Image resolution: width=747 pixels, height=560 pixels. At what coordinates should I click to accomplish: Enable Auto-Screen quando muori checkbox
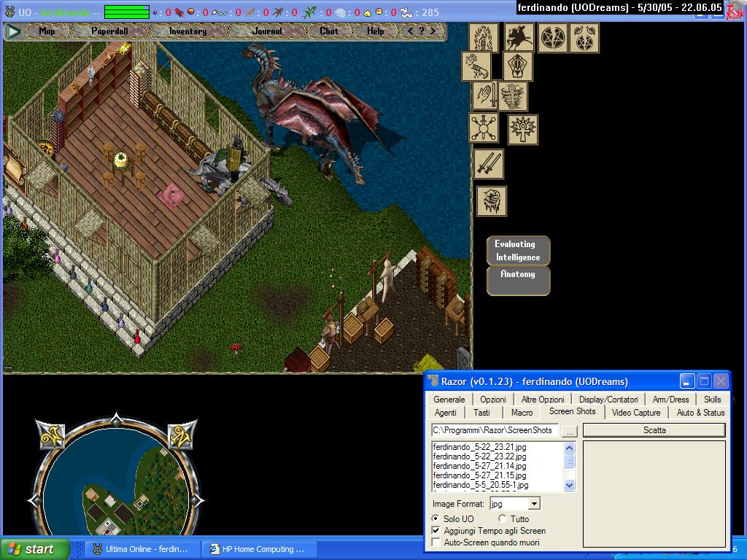[x=436, y=542]
